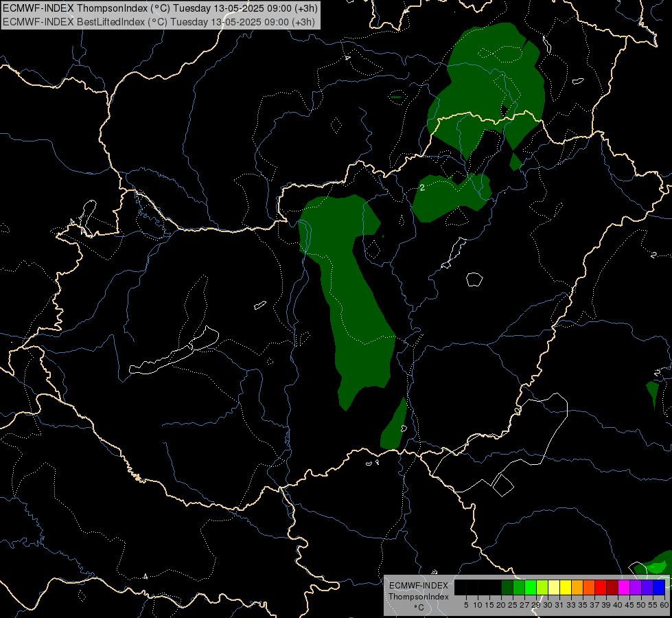The image size is (672, 618).
Task: Click the dark red 39–40 legend swatch
Action: [612, 587]
